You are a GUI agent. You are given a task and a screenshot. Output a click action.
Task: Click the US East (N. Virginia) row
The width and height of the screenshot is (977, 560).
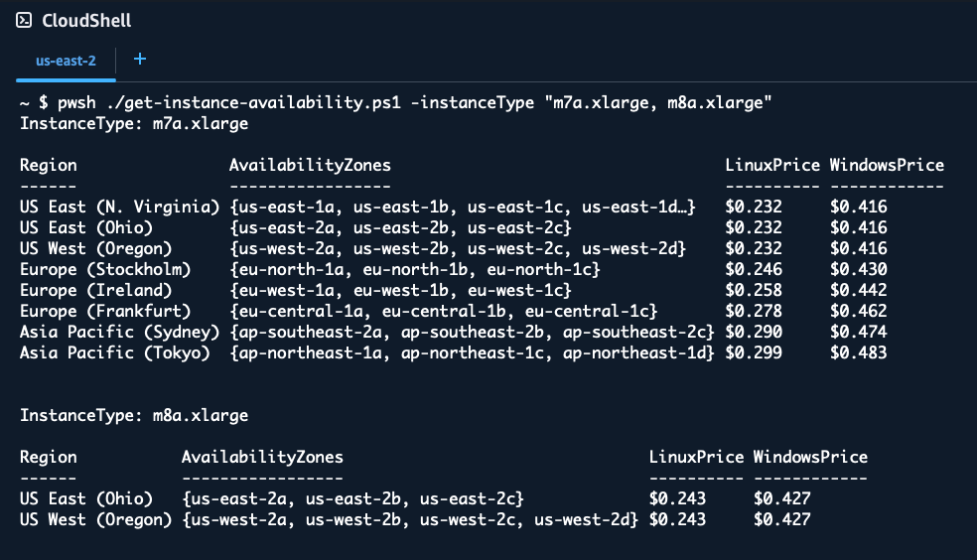point(119,207)
